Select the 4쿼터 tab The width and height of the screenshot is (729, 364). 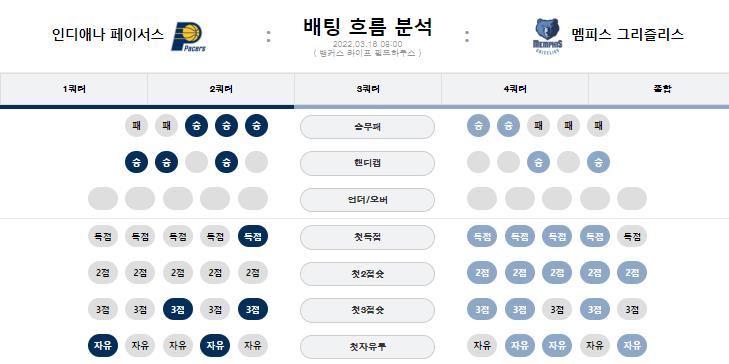pos(515,89)
